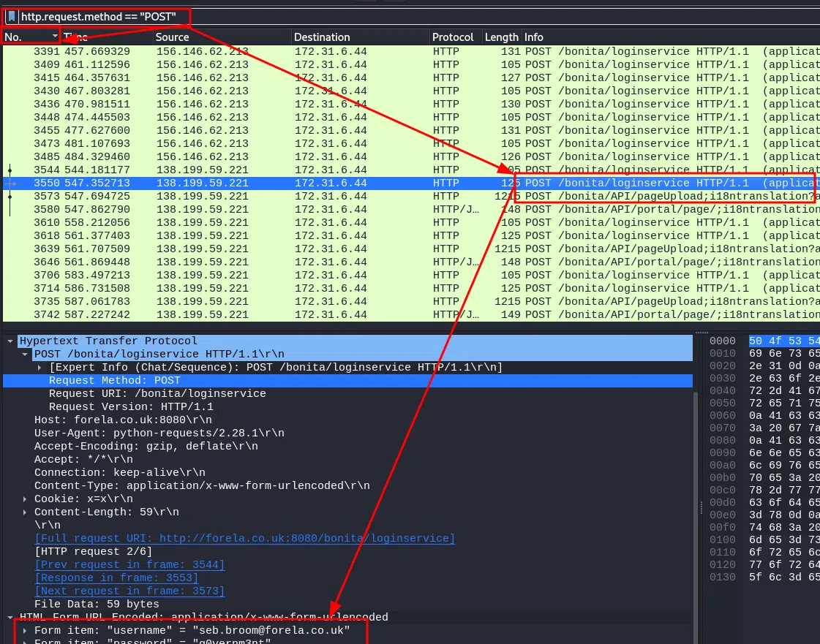Open the Full request URI link

click(x=244, y=539)
